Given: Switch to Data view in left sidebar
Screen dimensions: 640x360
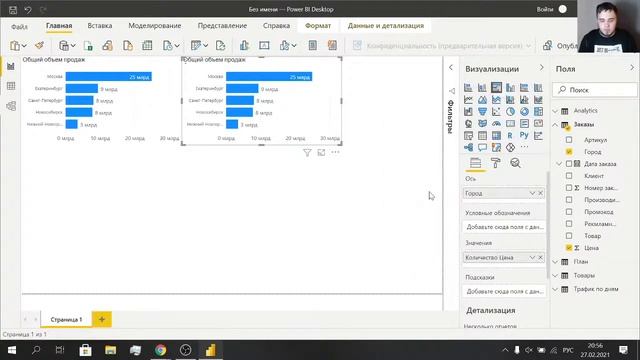Looking at the screenshot, I should pos(11,86).
